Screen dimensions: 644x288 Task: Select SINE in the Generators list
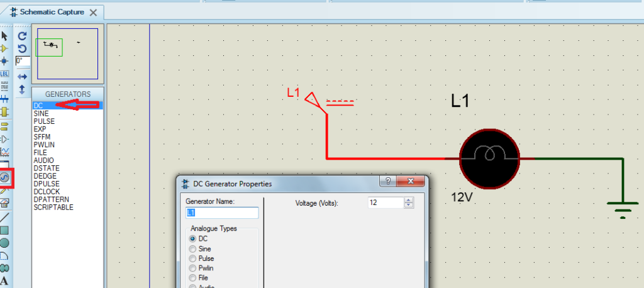pyautogui.click(x=41, y=114)
